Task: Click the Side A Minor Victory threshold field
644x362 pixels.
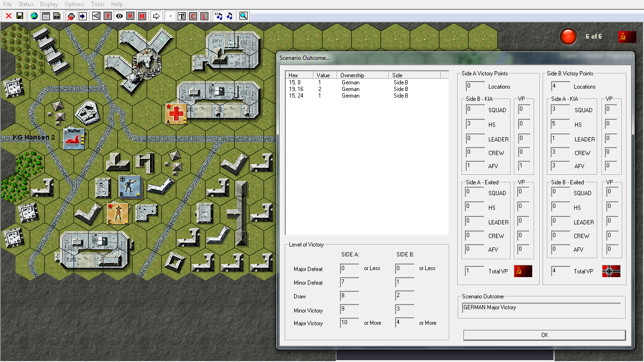Action: (x=349, y=310)
